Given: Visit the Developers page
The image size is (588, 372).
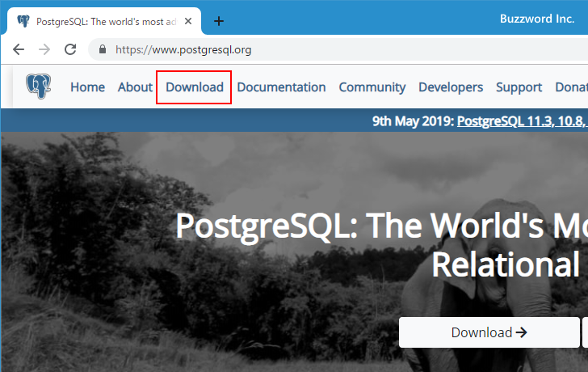Looking at the screenshot, I should tap(451, 87).
